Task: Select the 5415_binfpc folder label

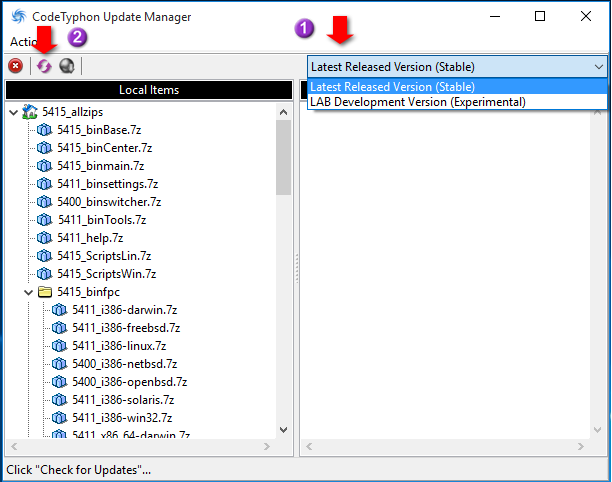Action: point(88,292)
